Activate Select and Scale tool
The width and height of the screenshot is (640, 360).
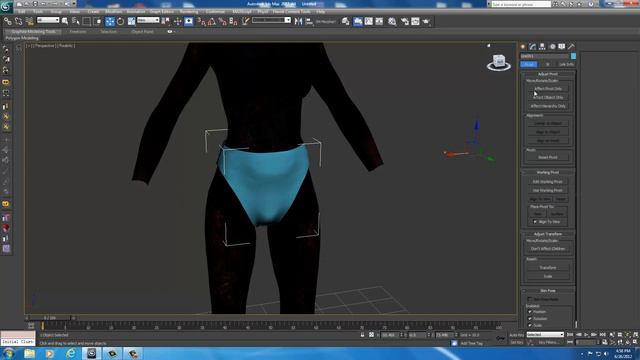pos(131,21)
